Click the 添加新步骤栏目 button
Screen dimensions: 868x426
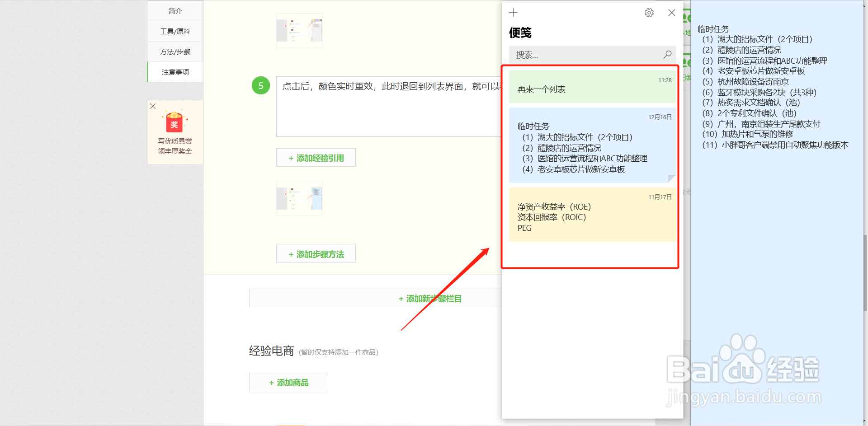[x=429, y=298]
